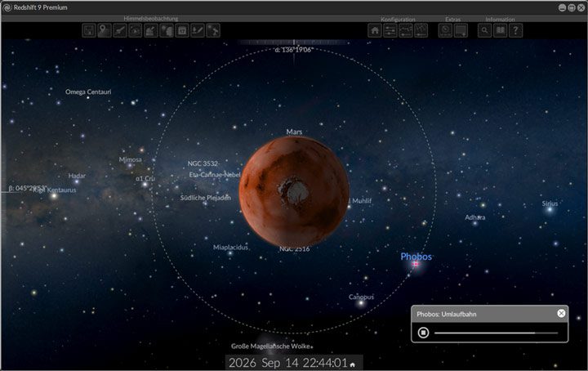Click the Phobos label in the sky
The image size is (588, 371).
(416, 257)
